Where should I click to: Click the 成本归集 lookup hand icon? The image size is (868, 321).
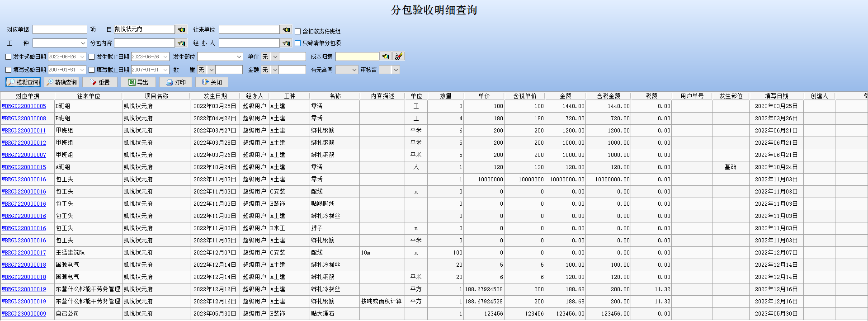(386, 57)
